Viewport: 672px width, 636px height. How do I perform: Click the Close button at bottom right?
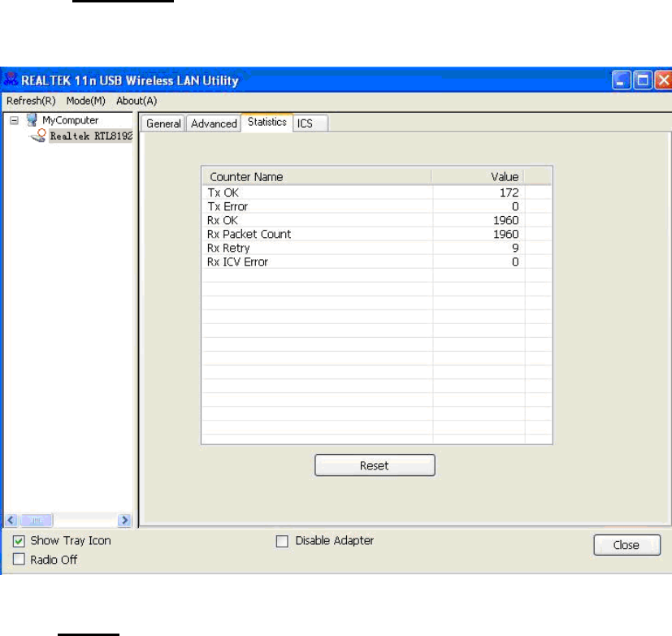pos(626,545)
